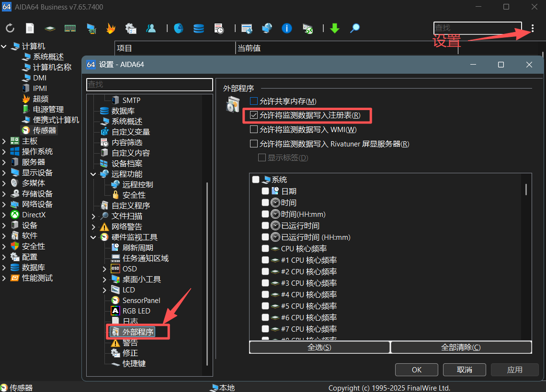Click the gear checklist toolbar icon
Screen dimensions: 546x392
tap(131, 29)
